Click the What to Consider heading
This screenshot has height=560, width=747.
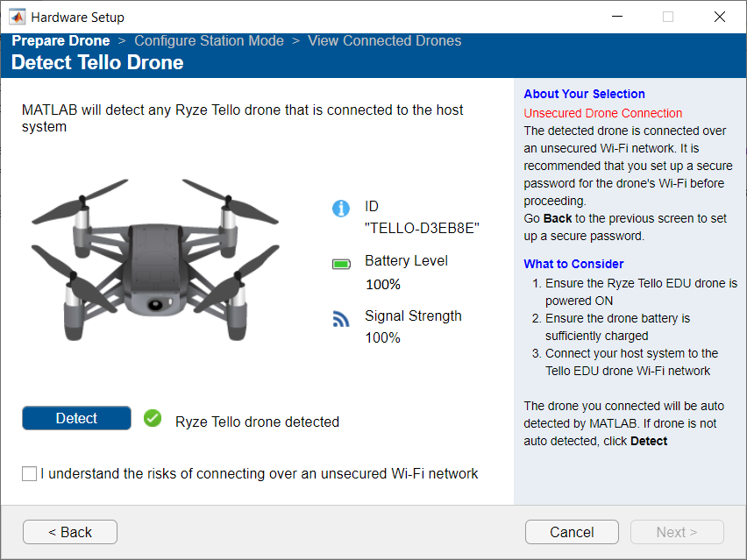pyautogui.click(x=573, y=264)
